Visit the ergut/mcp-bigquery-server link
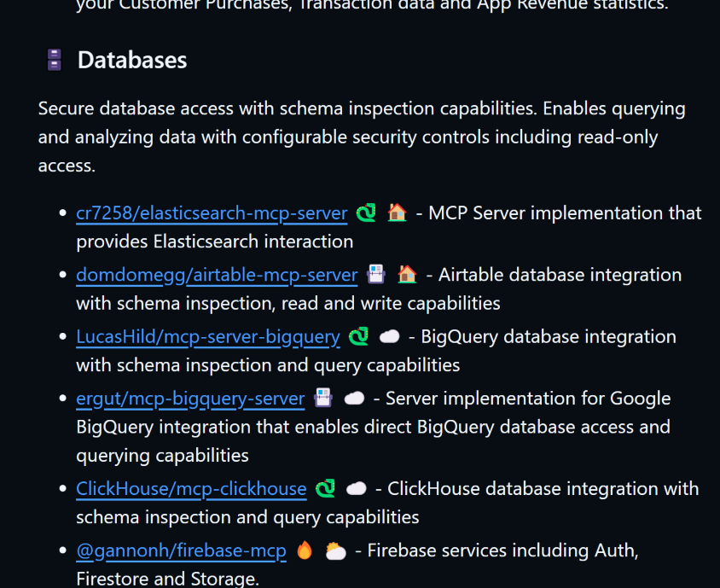This screenshot has height=588, width=720. tap(190, 399)
